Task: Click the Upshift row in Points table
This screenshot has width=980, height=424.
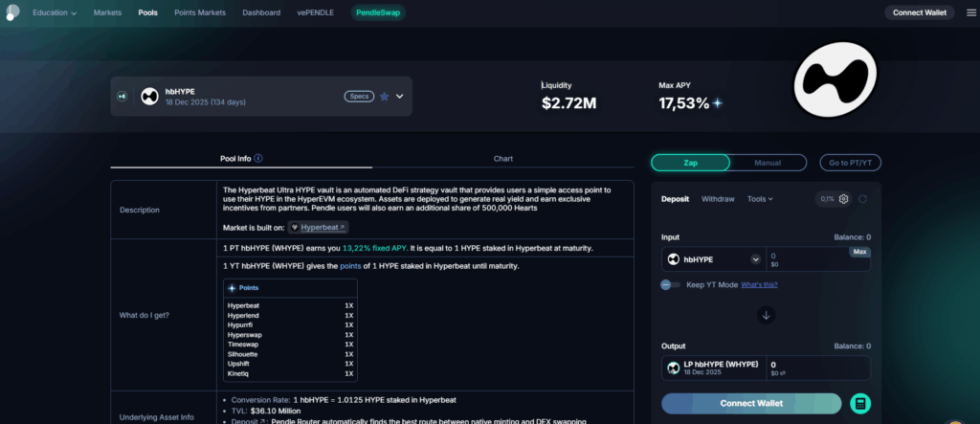Action: pyautogui.click(x=291, y=364)
